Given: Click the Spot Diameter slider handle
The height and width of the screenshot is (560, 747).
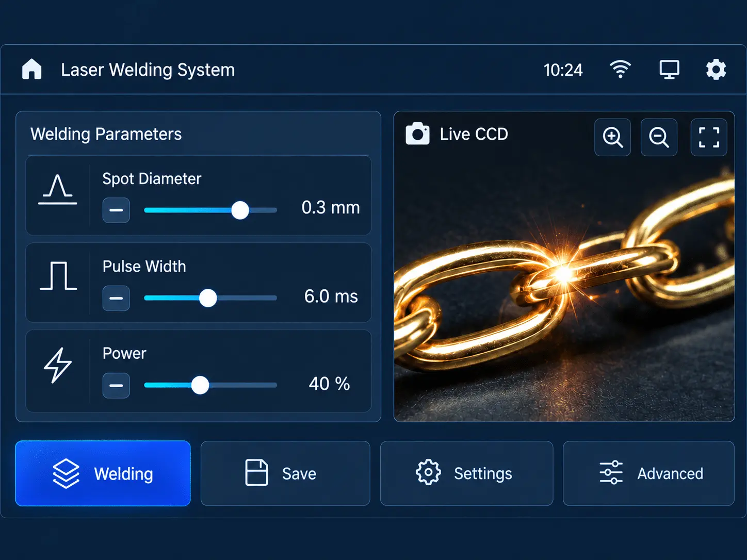Looking at the screenshot, I should [x=240, y=210].
